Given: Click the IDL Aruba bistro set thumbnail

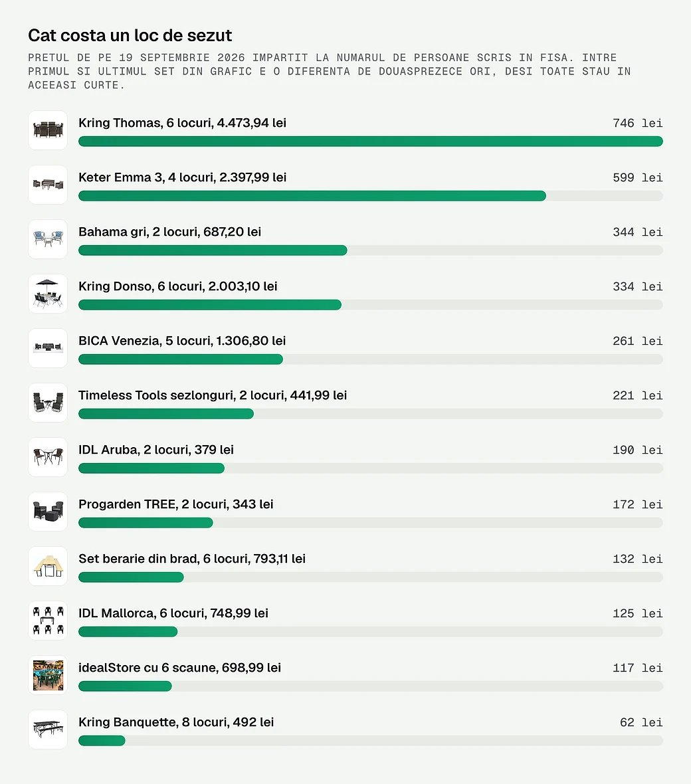Looking at the screenshot, I should click(48, 457).
